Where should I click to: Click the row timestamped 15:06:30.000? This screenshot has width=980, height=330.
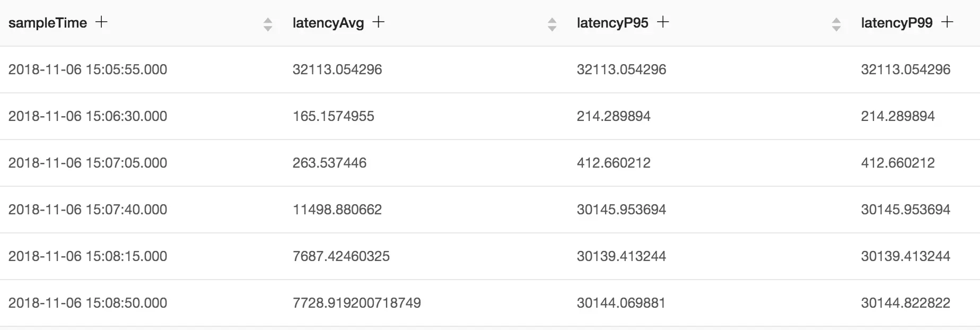click(490, 116)
